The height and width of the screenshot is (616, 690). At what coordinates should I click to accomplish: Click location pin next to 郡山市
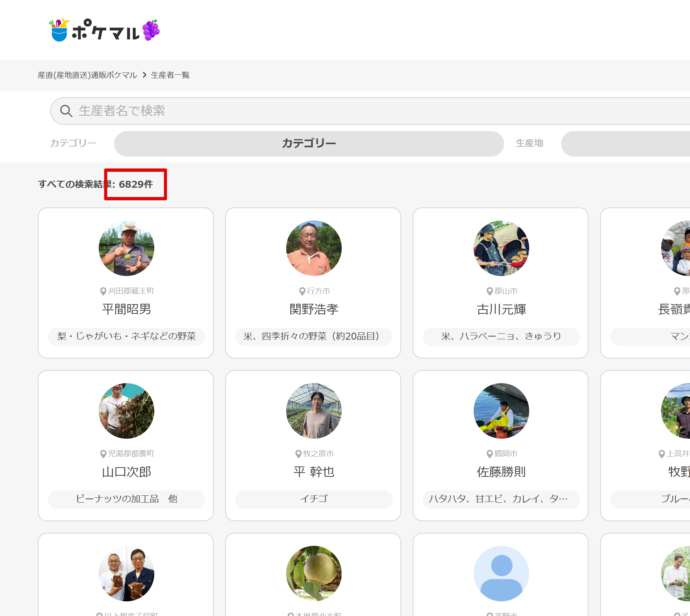coord(490,291)
